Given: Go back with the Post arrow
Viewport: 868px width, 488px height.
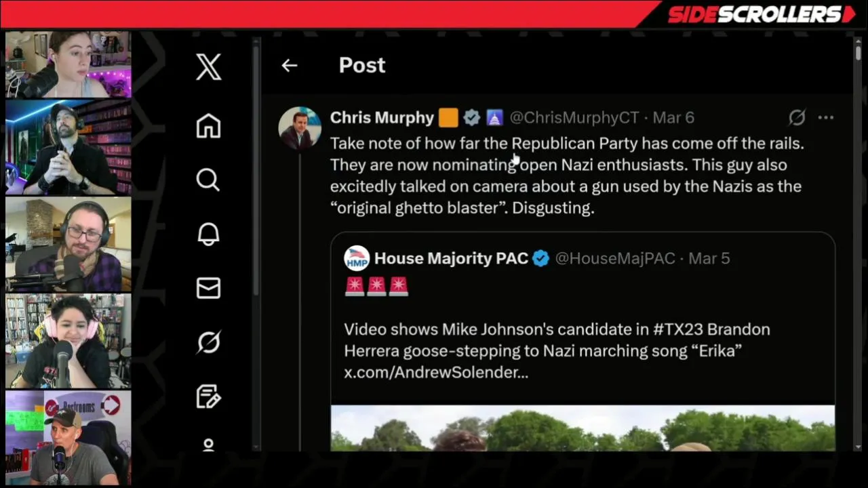Looking at the screenshot, I should tap(290, 65).
